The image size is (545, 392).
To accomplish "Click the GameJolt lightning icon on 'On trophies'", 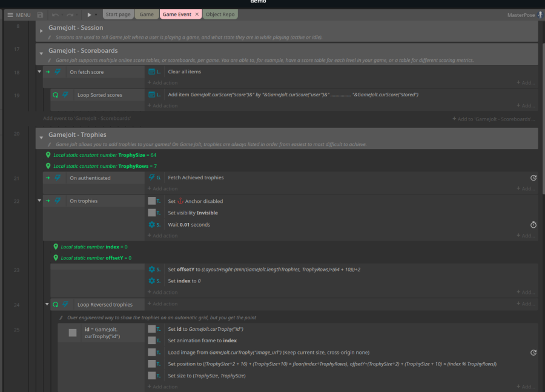I will click(58, 201).
